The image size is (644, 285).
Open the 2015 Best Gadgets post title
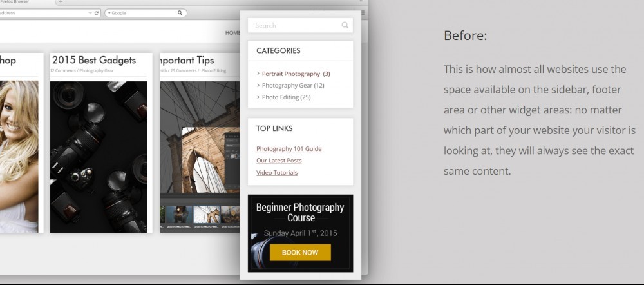pyautogui.click(x=94, y=60)
